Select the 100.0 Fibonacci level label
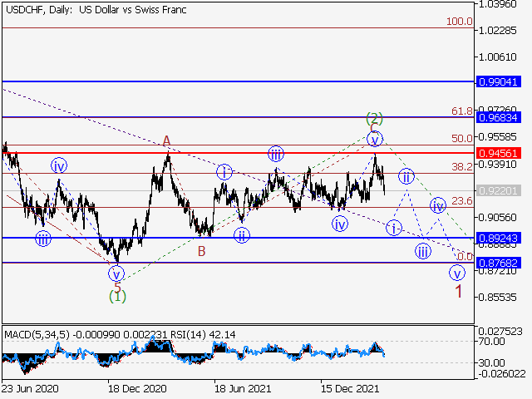 460,22
